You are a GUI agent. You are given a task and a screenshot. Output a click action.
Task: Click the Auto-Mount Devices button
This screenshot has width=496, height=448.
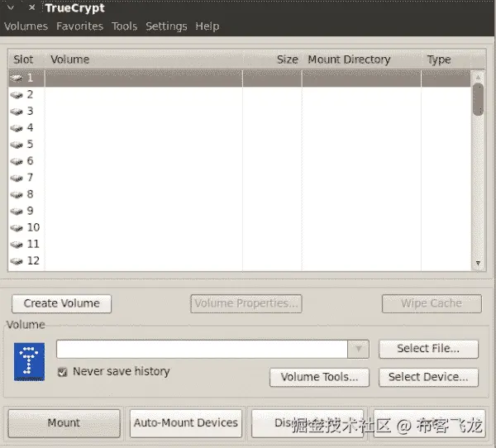(x=186, y=423)
